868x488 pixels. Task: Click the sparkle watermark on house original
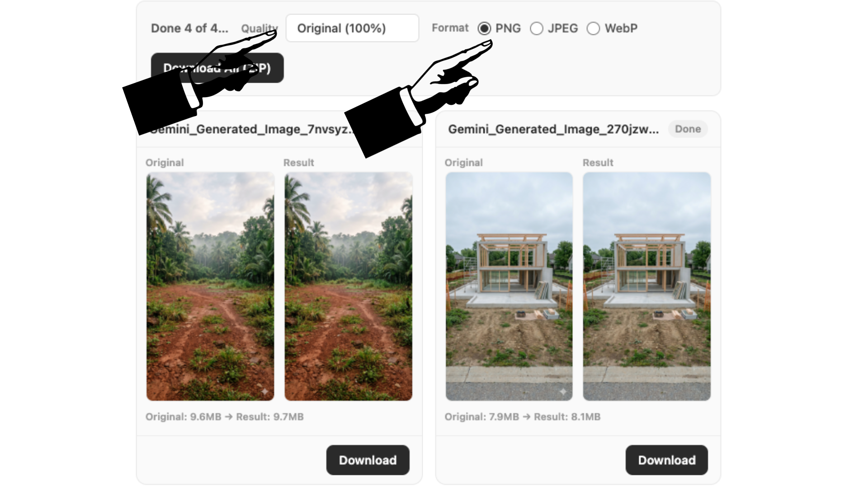coord(563,391)
